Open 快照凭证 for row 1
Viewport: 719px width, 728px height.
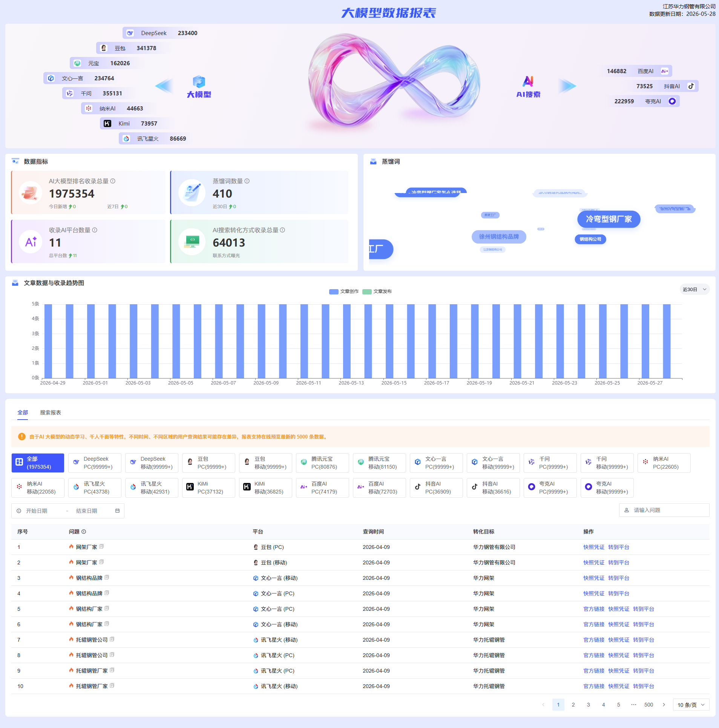594,547
